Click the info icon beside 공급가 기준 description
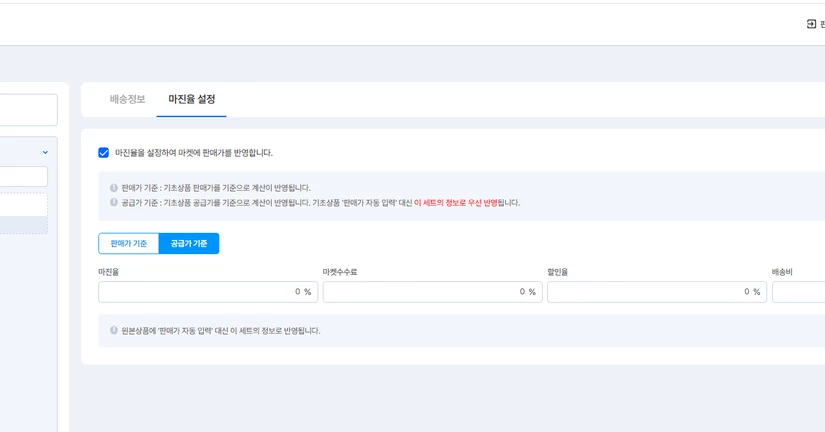This screenshot has height=432, width=825. pyautogui.click(x=114, y=203)
